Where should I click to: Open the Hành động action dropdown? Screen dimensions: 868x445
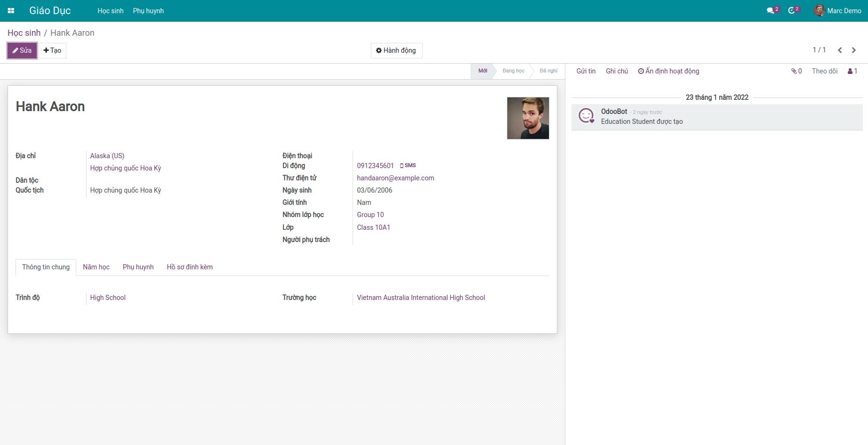396,50
